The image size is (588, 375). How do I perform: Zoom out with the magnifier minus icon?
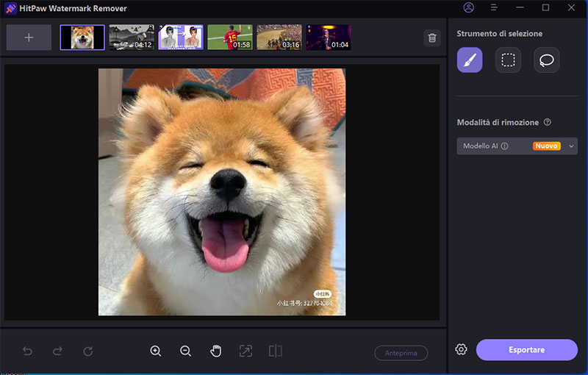pos(186,351)
